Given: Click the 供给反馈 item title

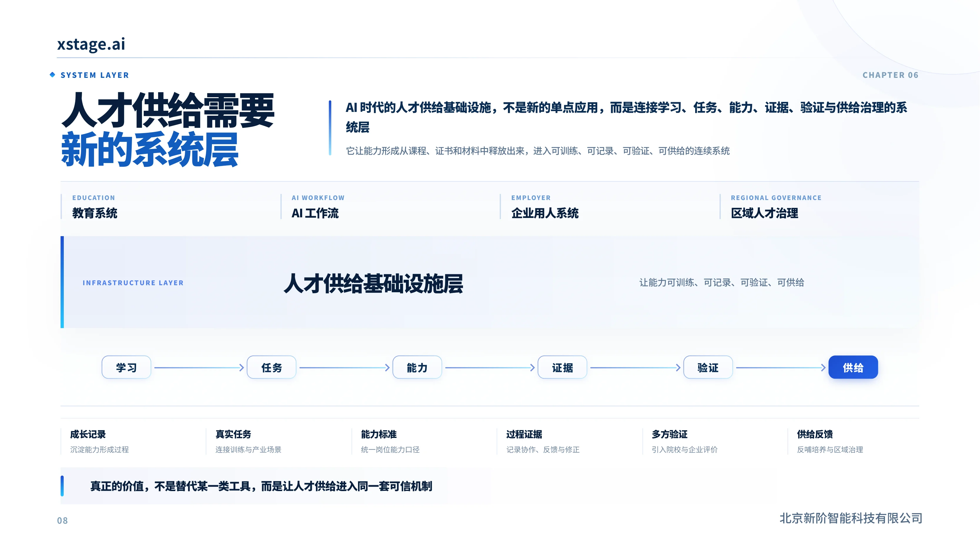Looking at the screenshot, I should pyautogui.click(x=815, y=434).
